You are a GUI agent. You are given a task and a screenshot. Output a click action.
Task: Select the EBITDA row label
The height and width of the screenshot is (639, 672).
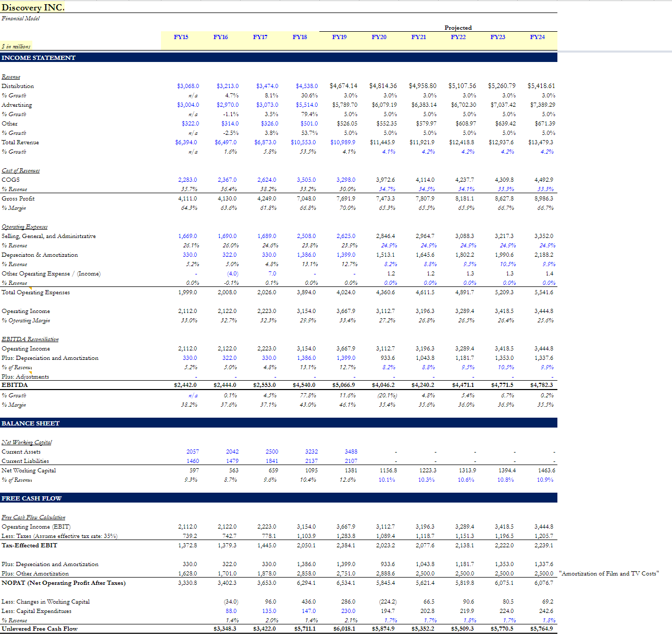click(x=15, y=385)
